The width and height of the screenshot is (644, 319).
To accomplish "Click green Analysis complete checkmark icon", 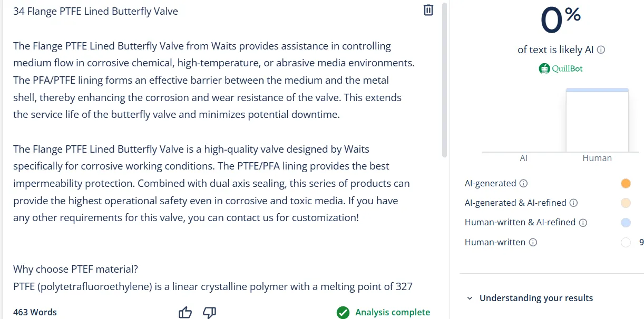I will tap(343, 313).
